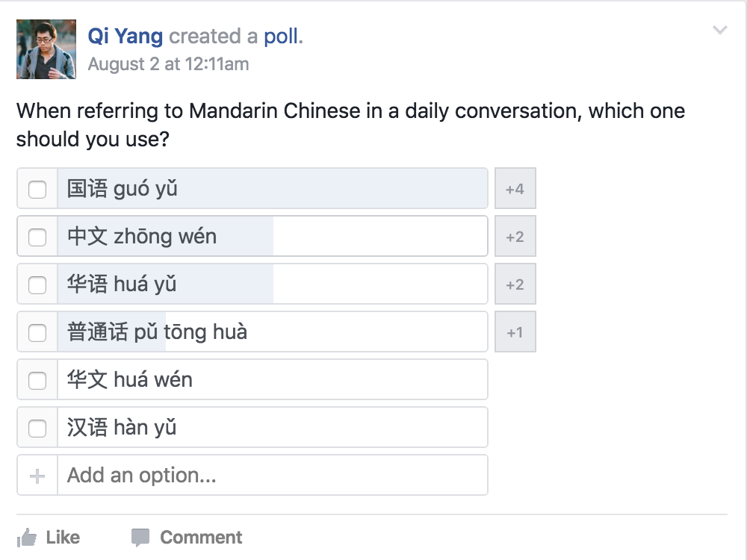
Task: Check the 国语 guó yǔ option
Action: tap(37, 189)
